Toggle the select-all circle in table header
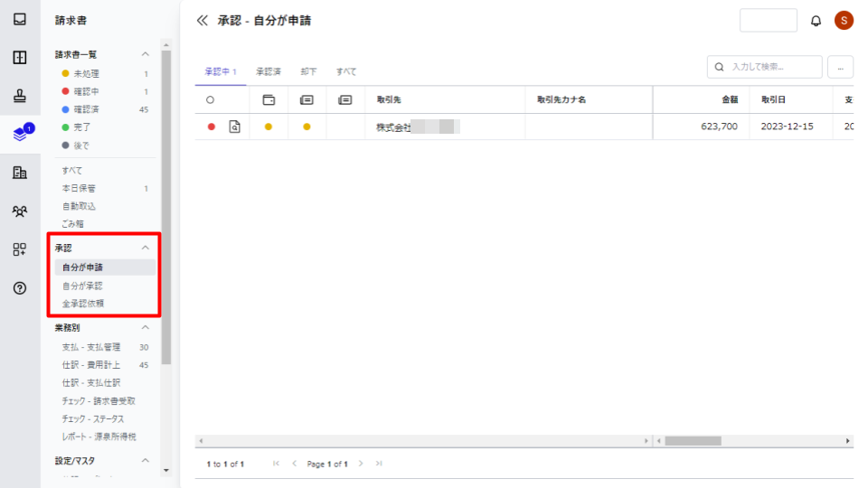The height and width of the screenshot is (488, 868). [210, 100]
